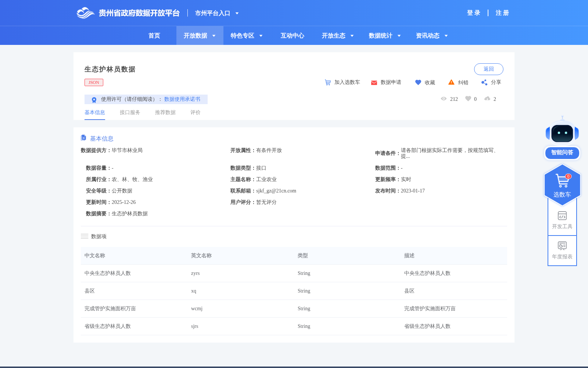
Task: Click the share icon for 分享
Action: [484, 82]
